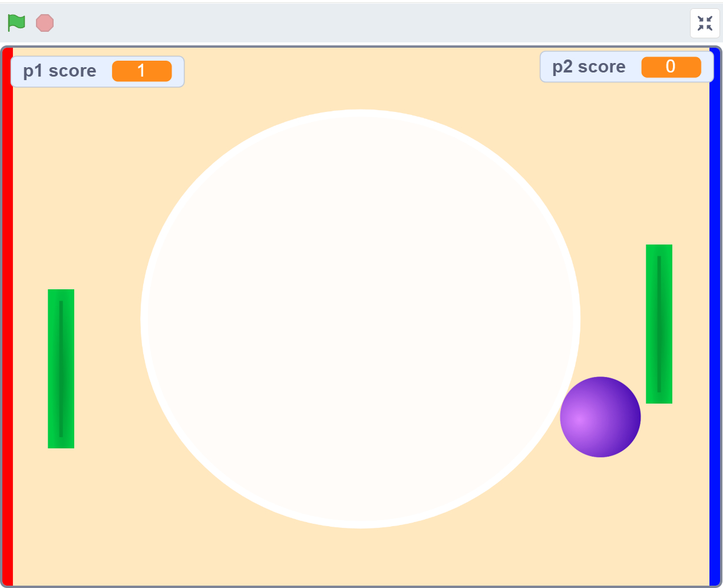Exit full screen mode using the shrink icon

(705, 24)
